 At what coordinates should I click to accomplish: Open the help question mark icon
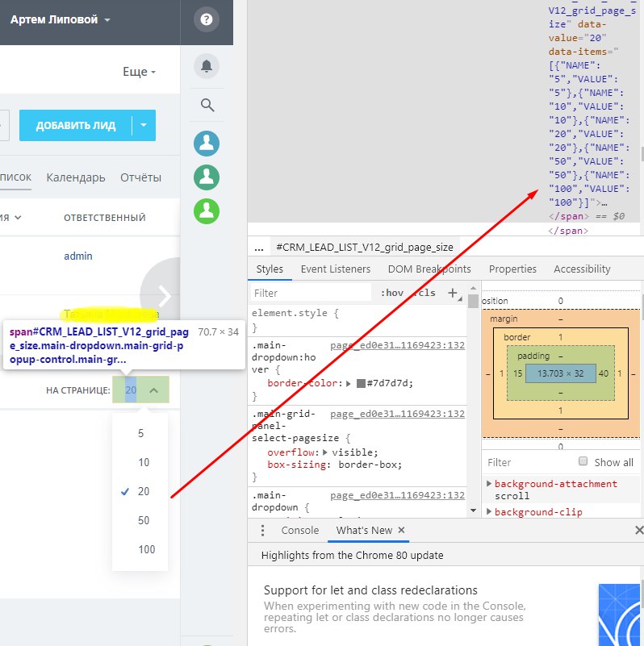(206, 19)
